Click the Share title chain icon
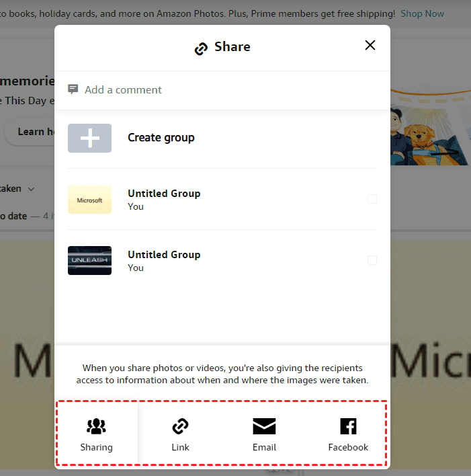Screen dimensions: 471x476 click(201, 48)
